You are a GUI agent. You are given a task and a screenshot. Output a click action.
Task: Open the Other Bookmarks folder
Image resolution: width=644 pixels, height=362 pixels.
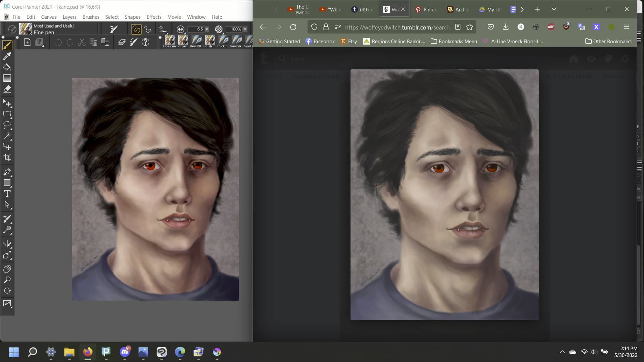pos(608,42)
